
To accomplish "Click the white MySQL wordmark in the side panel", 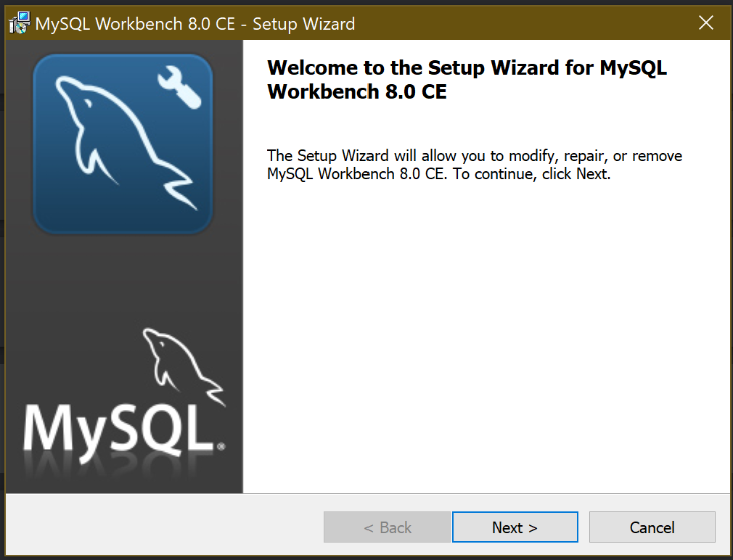I will pyautogui.click(x=124, y=435).
